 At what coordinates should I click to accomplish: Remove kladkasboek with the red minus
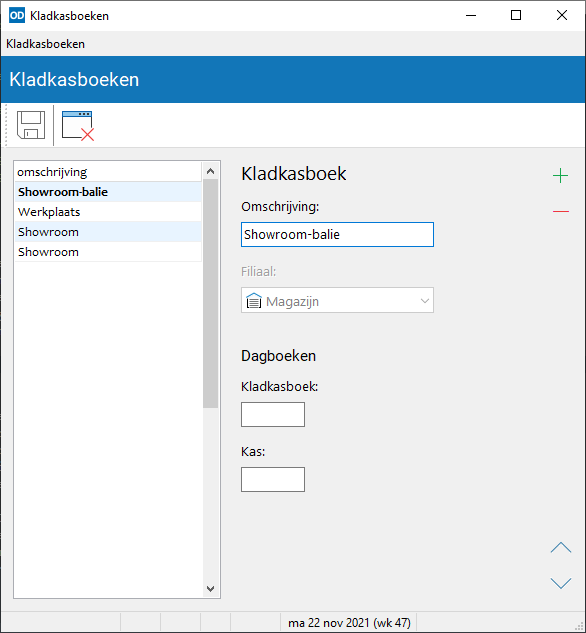[x=561, y=211]
